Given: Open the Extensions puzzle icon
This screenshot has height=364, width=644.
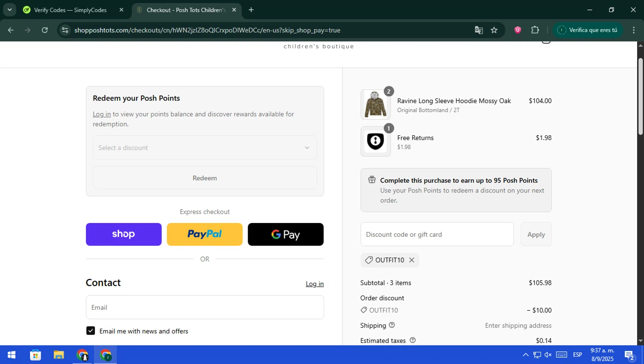Looking at the screenshot, I should point(535,30).
